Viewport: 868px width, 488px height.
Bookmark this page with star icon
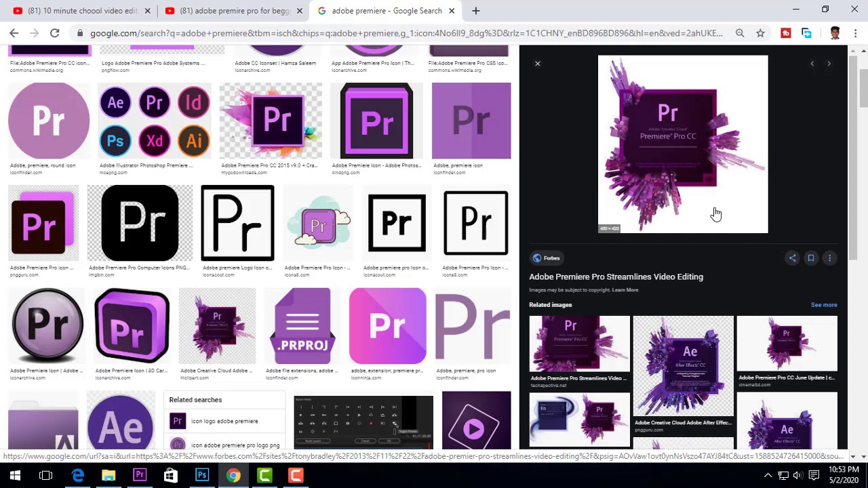click(760, 33)
